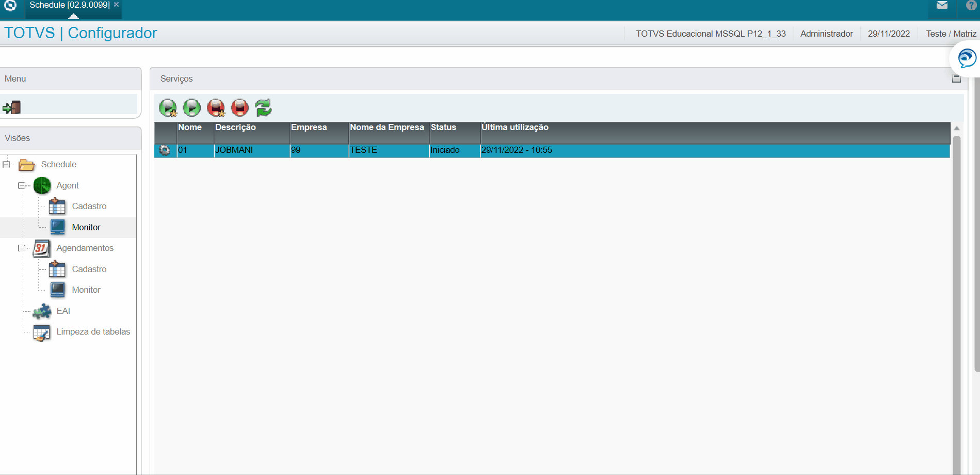Click the Agendamentos calendar icon
The width and height of the screenshot is (980, 475).
click(x=42, y=248)
